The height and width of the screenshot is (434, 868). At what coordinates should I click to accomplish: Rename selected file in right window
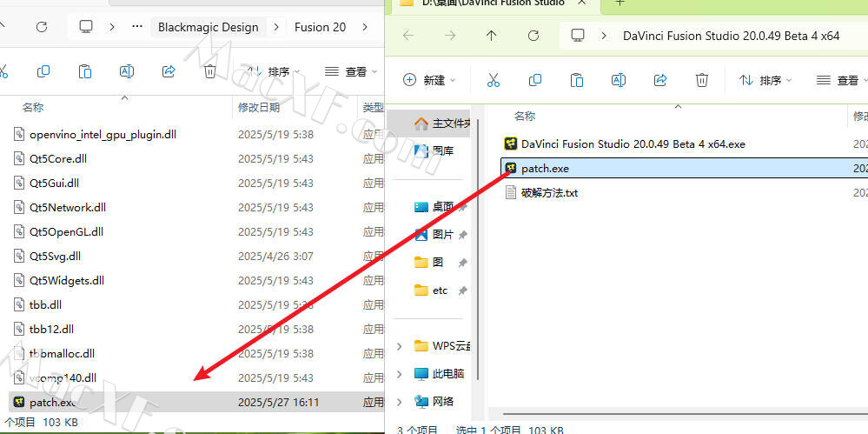(619, 80)
